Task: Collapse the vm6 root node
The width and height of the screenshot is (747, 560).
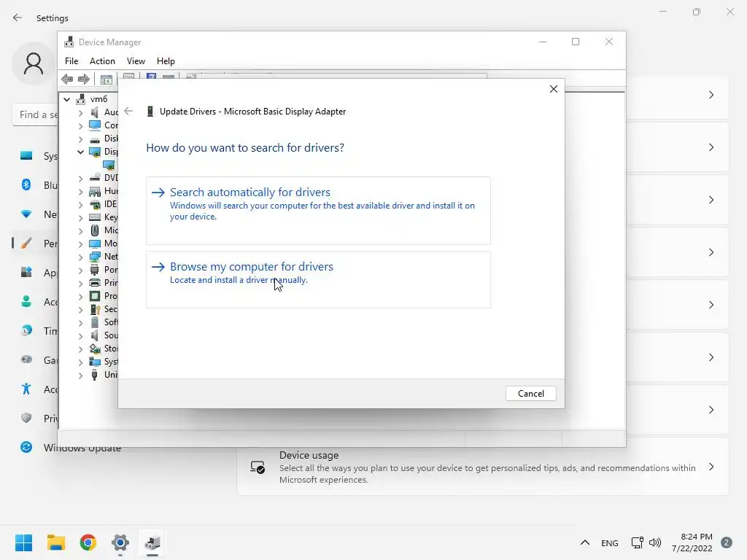Action: (66, 99)
